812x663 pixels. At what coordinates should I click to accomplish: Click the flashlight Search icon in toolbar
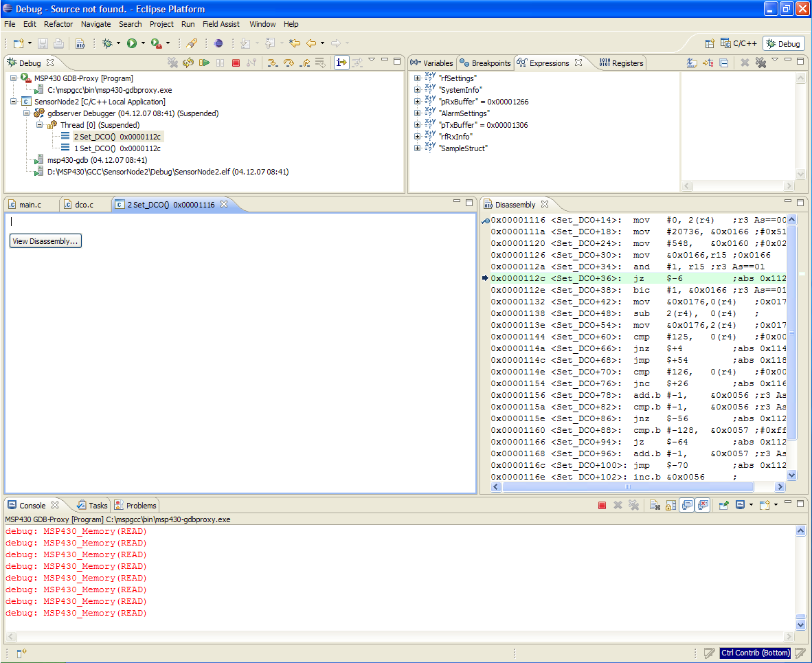tap(192, 43)
